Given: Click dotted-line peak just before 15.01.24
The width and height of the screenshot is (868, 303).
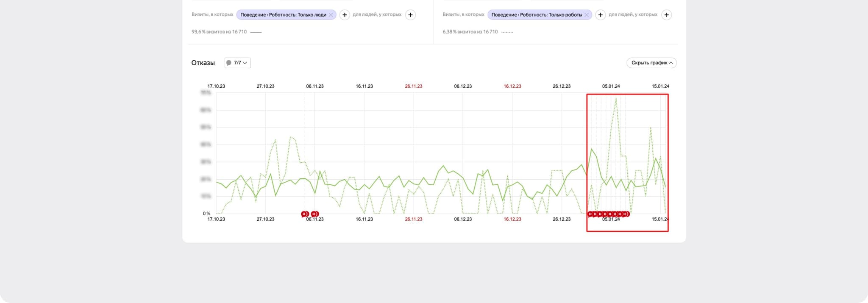Looking at the screenshot, I should [651, 127].
